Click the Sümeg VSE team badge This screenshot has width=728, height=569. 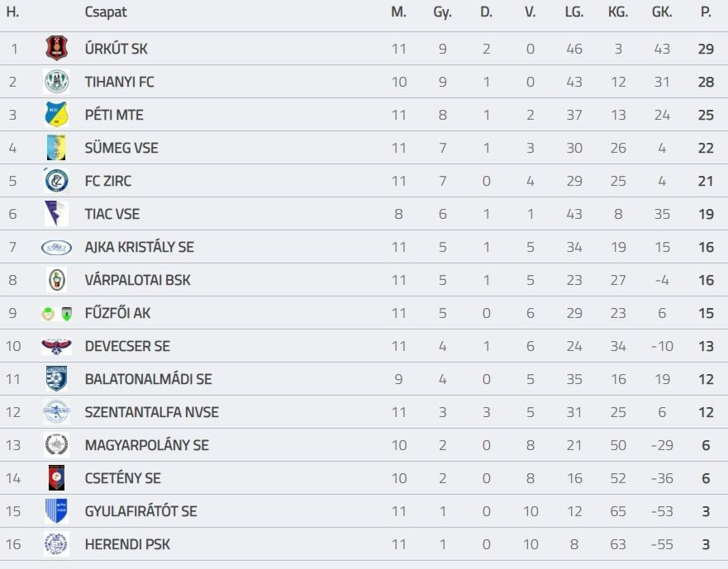tap(56, 148)
